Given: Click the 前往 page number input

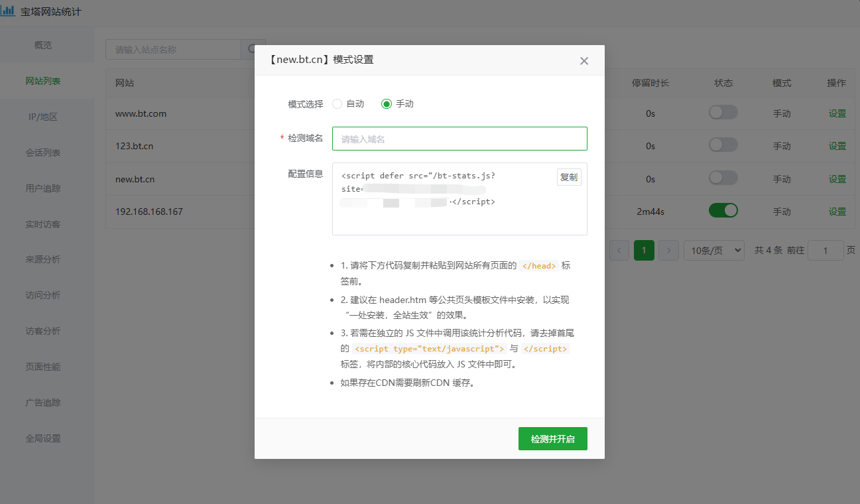Looking at the screenshot, I should coord(826,250).
